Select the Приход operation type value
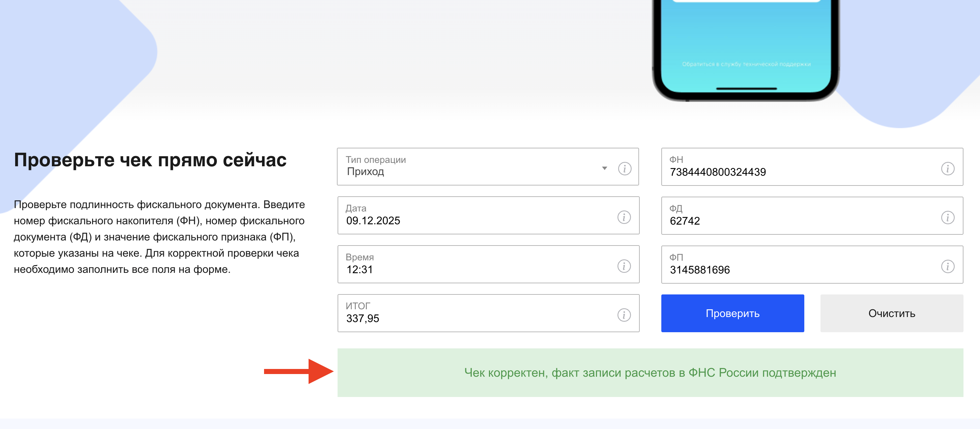The height and width of the screenshot is (429, 980). pyautogui.click(x=366, y=172)
